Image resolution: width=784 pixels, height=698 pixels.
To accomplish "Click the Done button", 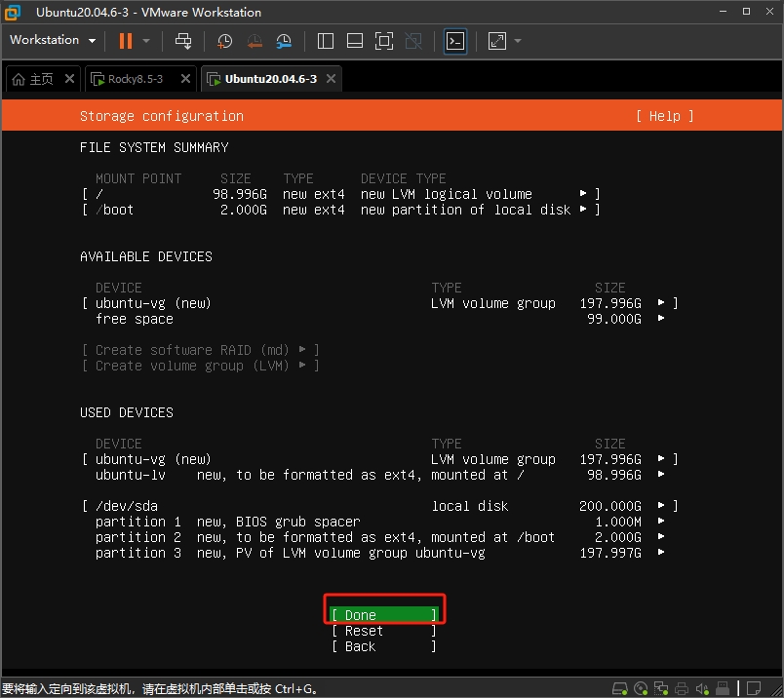I will (x=383, y=615).
